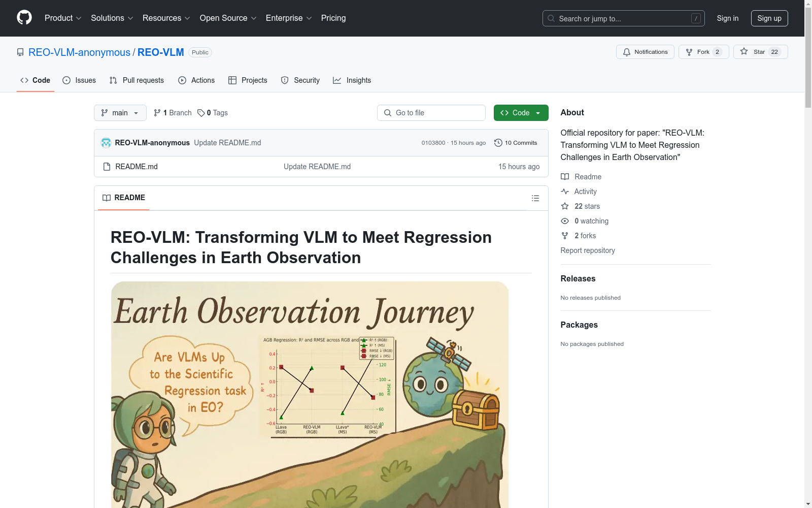Image resolution: width=812 pixels, height=508 pixels.
Task: Click the Releases heading link
Action: (x=578, y=278)
